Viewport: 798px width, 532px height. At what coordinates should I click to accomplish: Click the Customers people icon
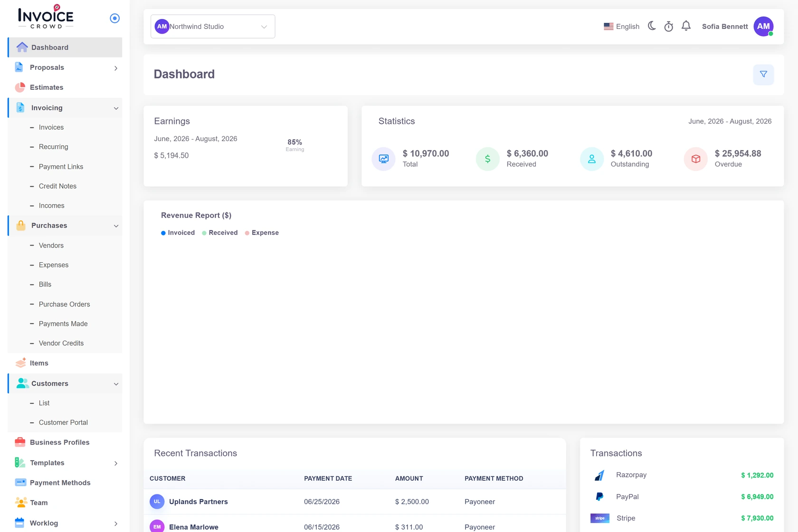tap(22, 383)
